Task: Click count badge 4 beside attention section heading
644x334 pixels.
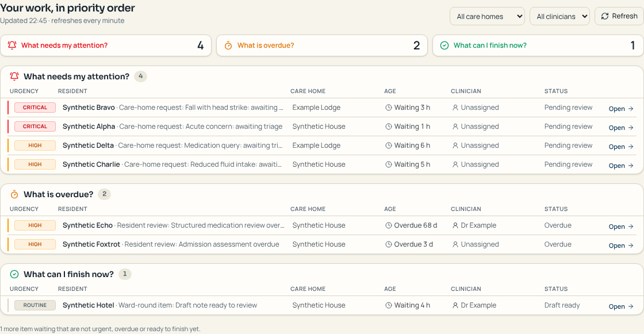Action: pyautogui.click(x=140, y=76)
